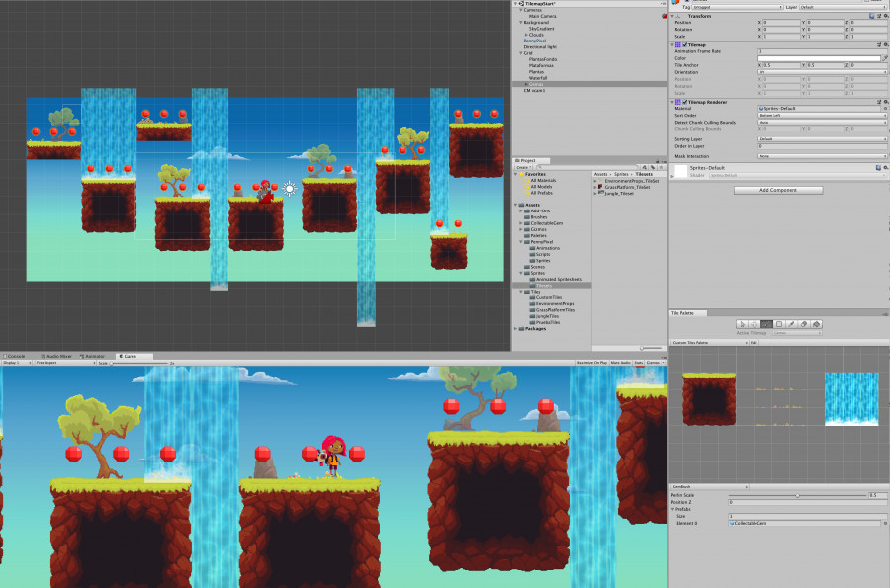Select the Tile Palette box fill tool

click(779, 324)
